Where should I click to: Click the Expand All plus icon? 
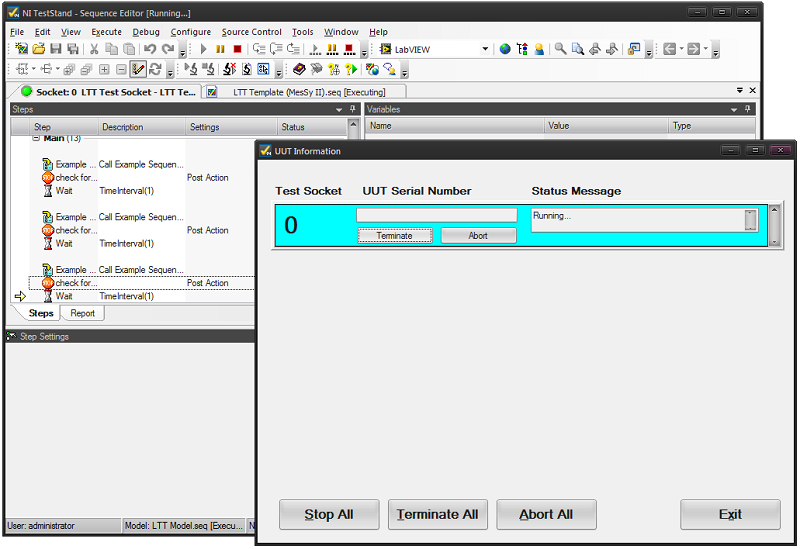click(104, 69)
